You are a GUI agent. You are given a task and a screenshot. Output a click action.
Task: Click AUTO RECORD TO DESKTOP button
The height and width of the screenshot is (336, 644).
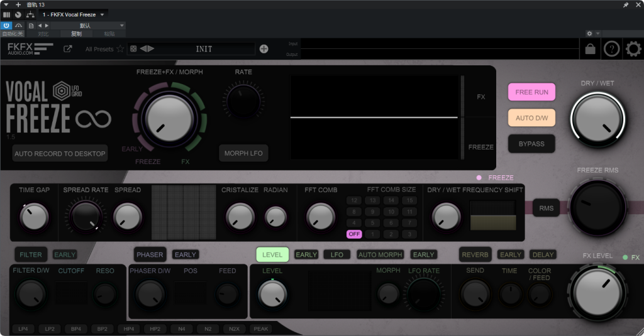point(60,153)
